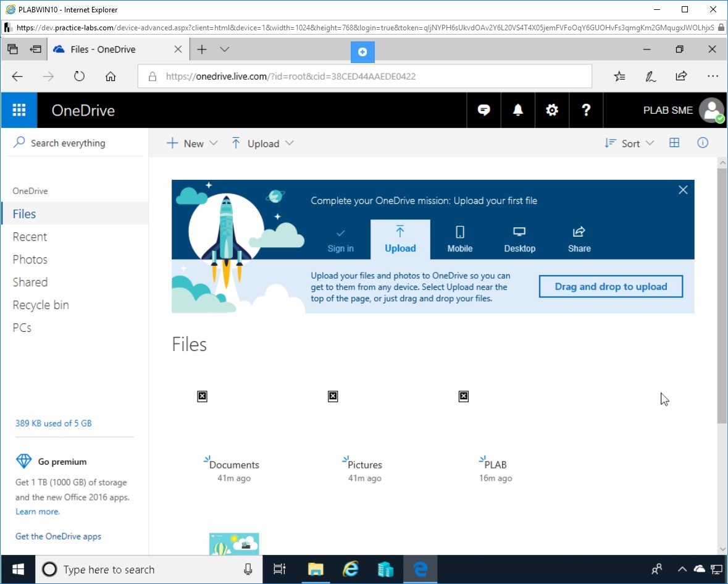Viewport: 728px width, 584px height.
Task: Open Task View on the taskbar
Action: (x=280, y=569)
